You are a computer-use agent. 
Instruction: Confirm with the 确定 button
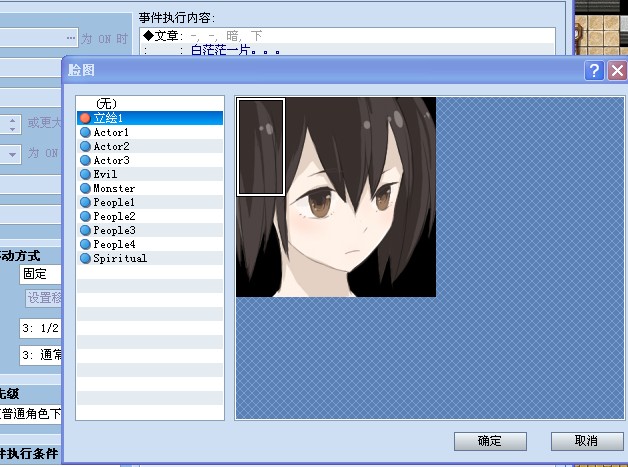pyautogui.click(x=490, y=441)
